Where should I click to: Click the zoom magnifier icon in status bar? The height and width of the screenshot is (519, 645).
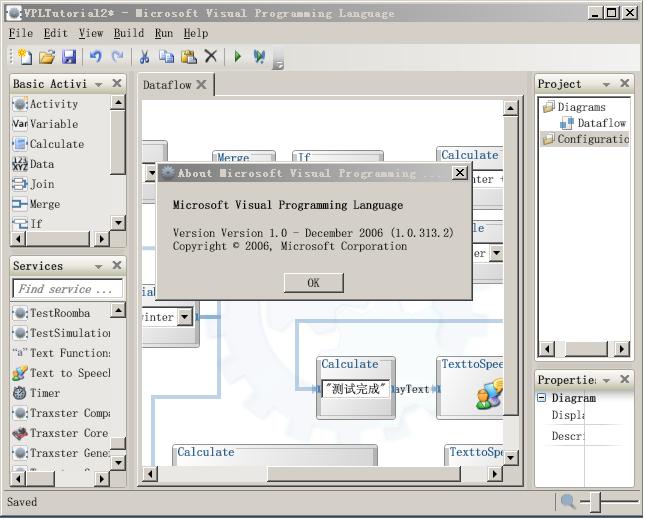568,501
